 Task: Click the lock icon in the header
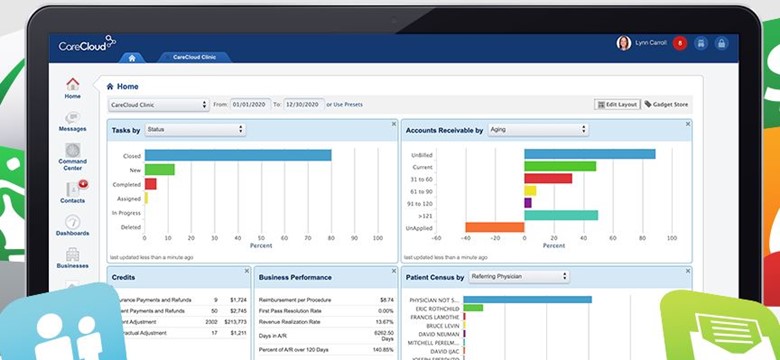[x=721, y=43]
